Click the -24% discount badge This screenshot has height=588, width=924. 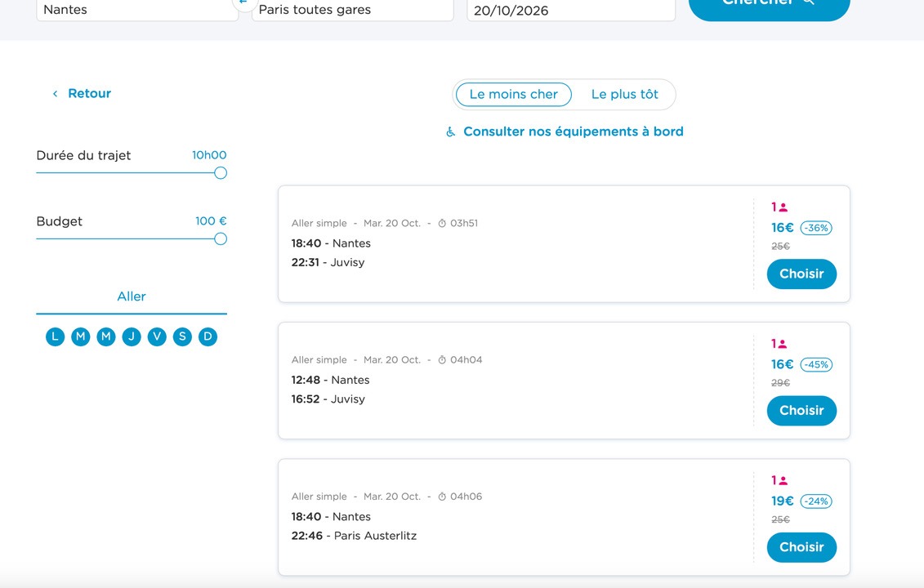tap(816, 501)
